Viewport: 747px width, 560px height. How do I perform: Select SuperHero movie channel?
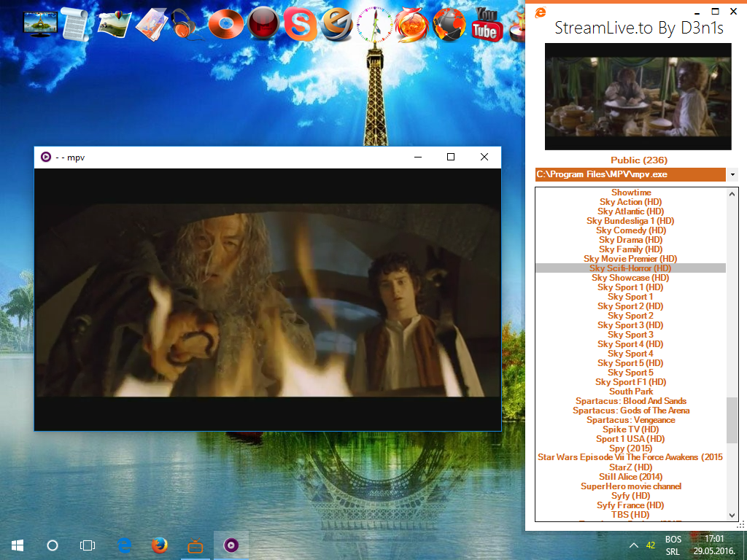(x=631, y=486)
